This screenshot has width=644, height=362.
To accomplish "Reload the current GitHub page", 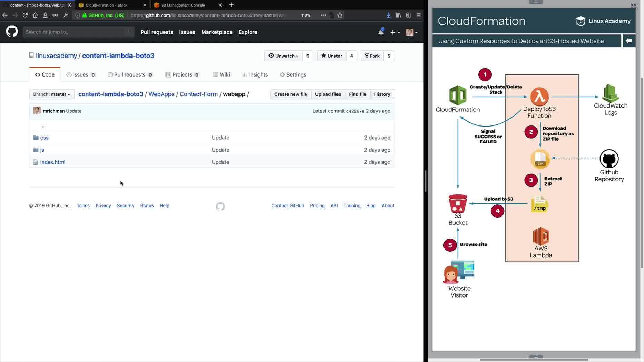I will [x=25, y=15].
